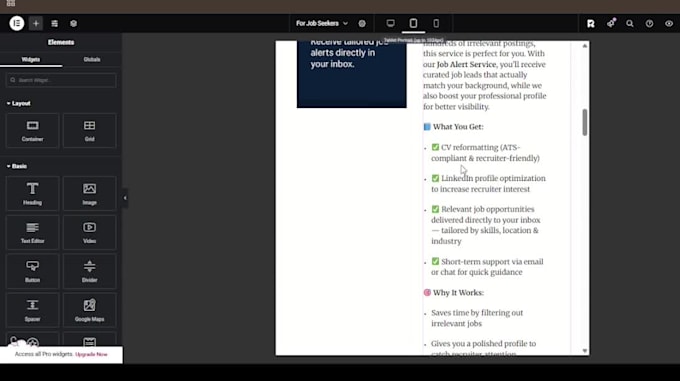
Task: Click the dark blue job alerts card
Action: pyautogui.click(x=352, y=74)
